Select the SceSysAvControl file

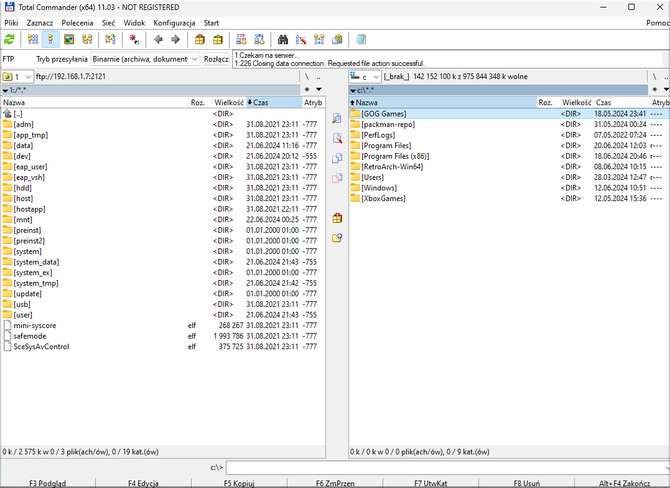point(163,347)
